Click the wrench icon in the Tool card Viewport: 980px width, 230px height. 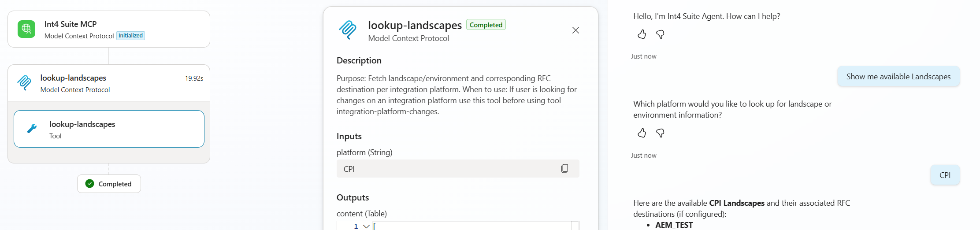(32, 129)
